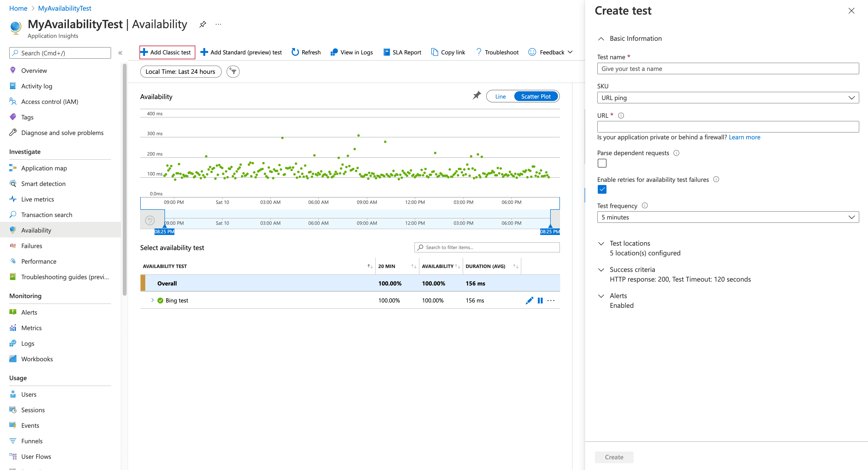The width and height of the screenshot is (868, 470).
Task: Click the URL field info icon
Action: pyautogui.click(x=621, y=116)
